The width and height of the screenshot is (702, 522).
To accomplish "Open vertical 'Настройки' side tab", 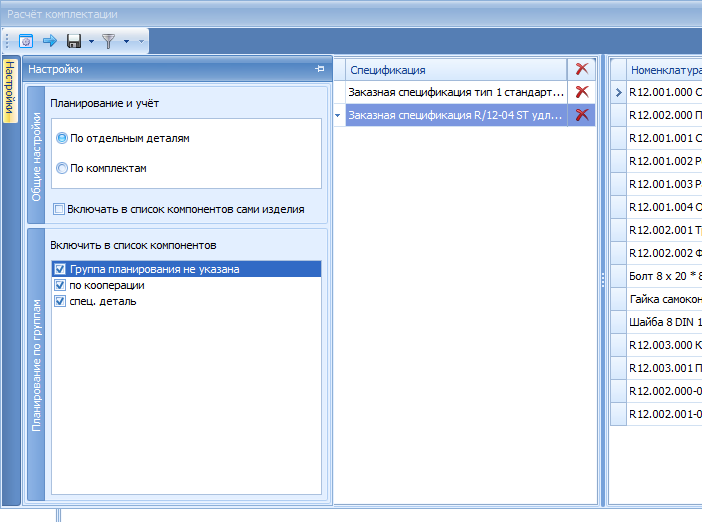I will [10, 90].
